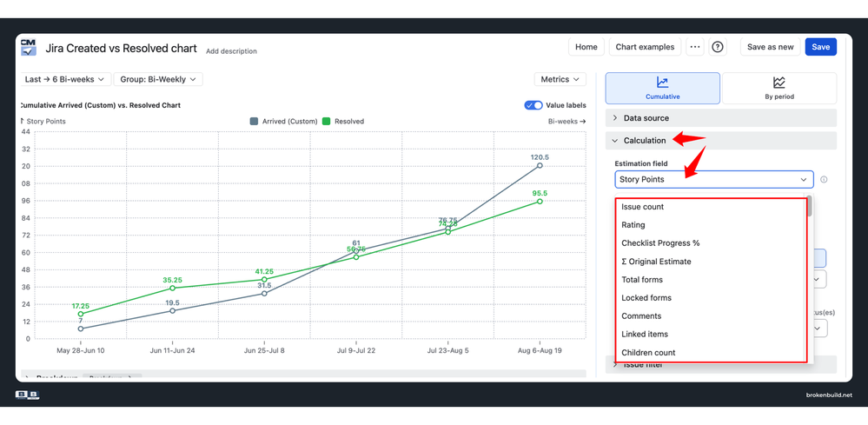Click Resolved legend green swatch

tap(326, 121)
